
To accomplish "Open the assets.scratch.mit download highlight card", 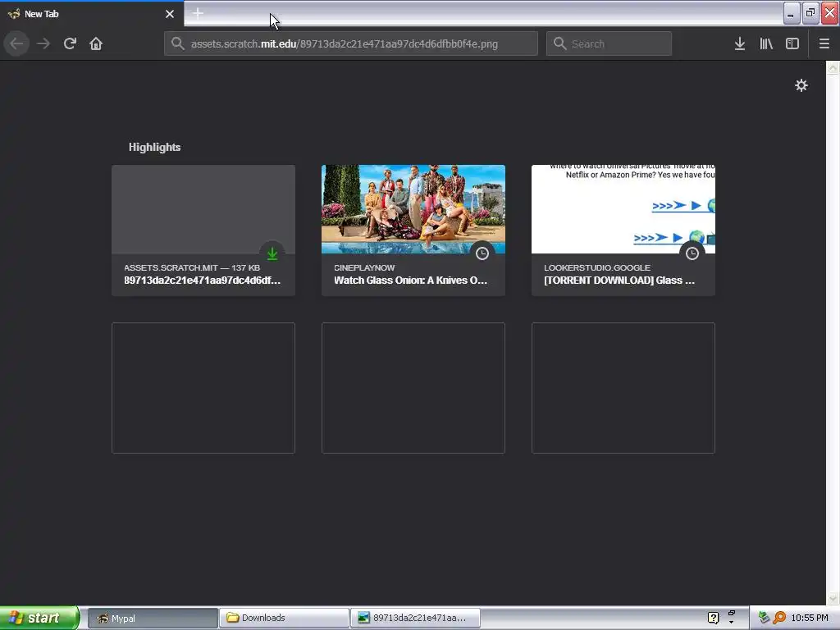I will tap(203, 231).
